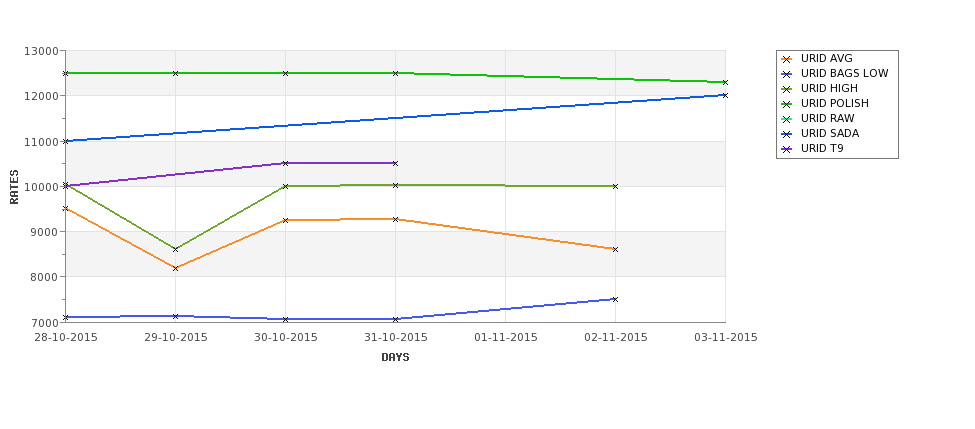Viewport: 975px width, 429px height.
Task: Click the purple T9 point on 31-10-2015
Action: pyautogui.click(x=395, y=163)
